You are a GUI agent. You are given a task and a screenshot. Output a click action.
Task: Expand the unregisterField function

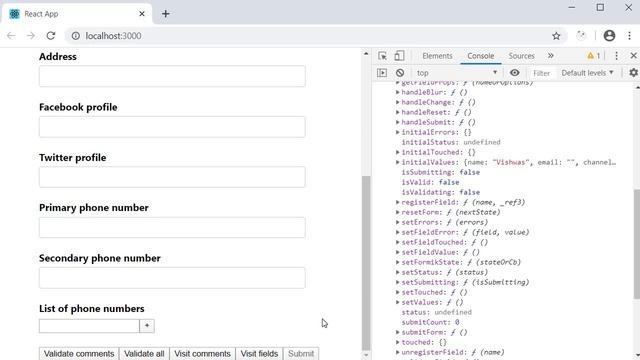(398, 352)
